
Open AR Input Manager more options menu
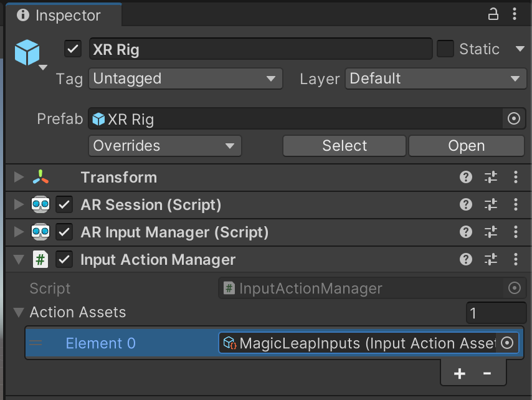click(x=516, y=232)
